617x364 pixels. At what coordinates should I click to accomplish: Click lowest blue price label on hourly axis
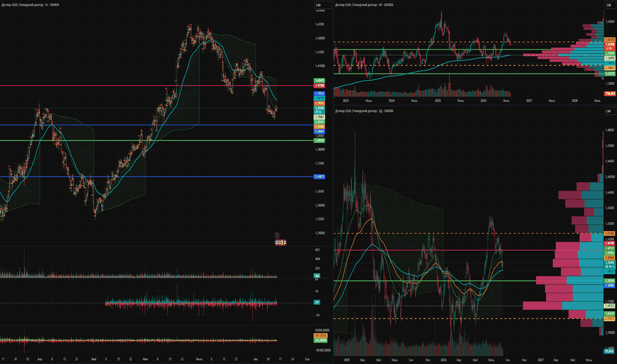(x=319, y=177)
